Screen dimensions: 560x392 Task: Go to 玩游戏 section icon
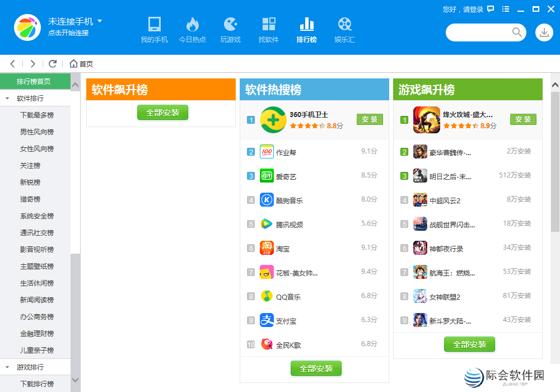coord(230,24)
